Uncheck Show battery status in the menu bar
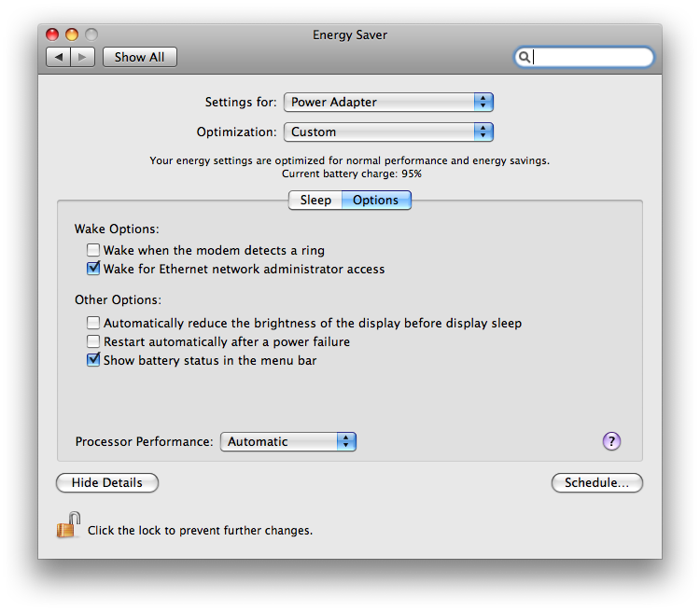Image resolution: width=700 pixels, height=611 pixels. pyautogui.click(x=92, y=360)
